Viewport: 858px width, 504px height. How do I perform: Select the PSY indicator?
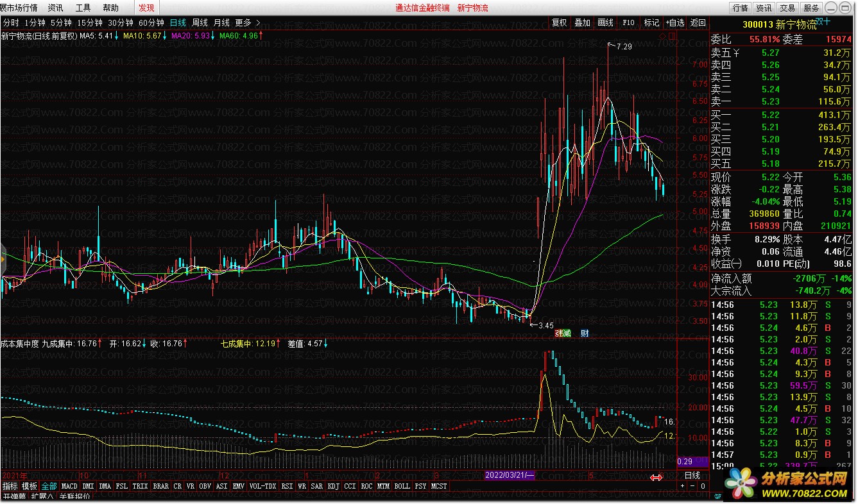pyautogui.click(x=421, y=487)
